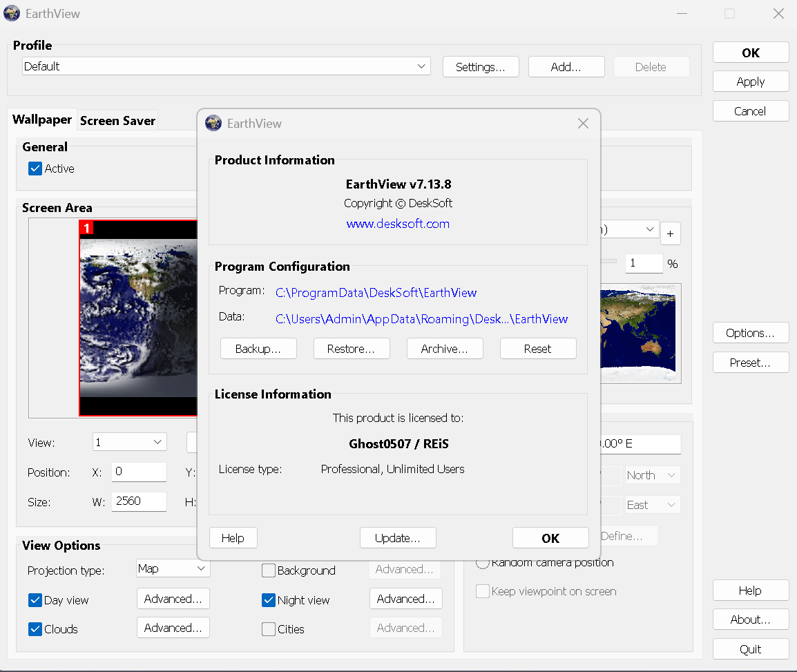Select the screen 1 preview thumbnail
This screenshot has width=797, height=672.
point(138,318)
